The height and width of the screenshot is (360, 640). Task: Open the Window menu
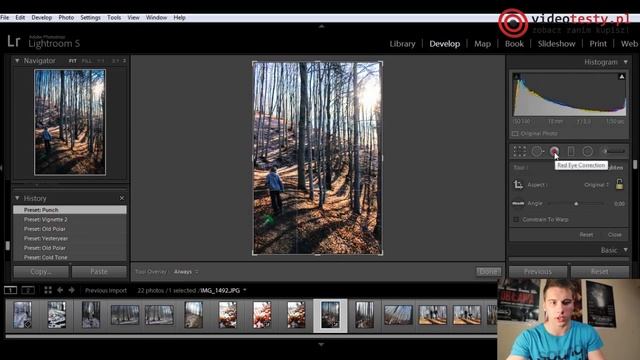[x=156, y=18]
